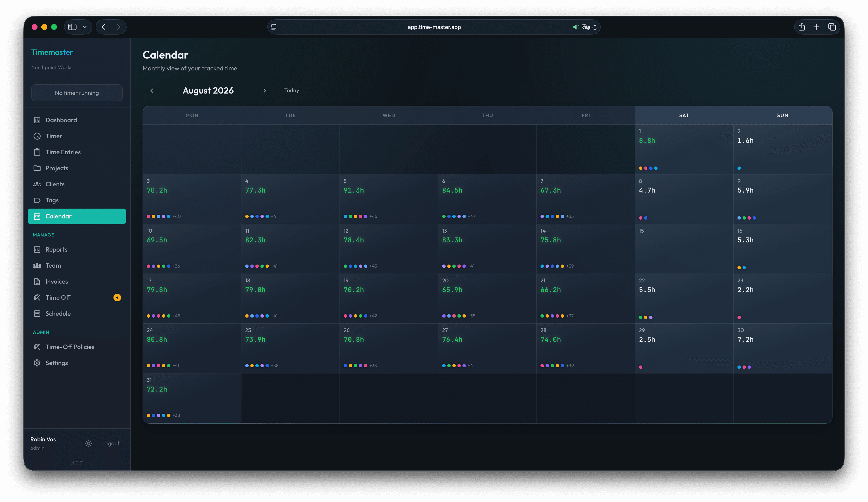The image size is (868, 502).
Task: Mute the tab audio speaker icon
Action: pos(576,27)
